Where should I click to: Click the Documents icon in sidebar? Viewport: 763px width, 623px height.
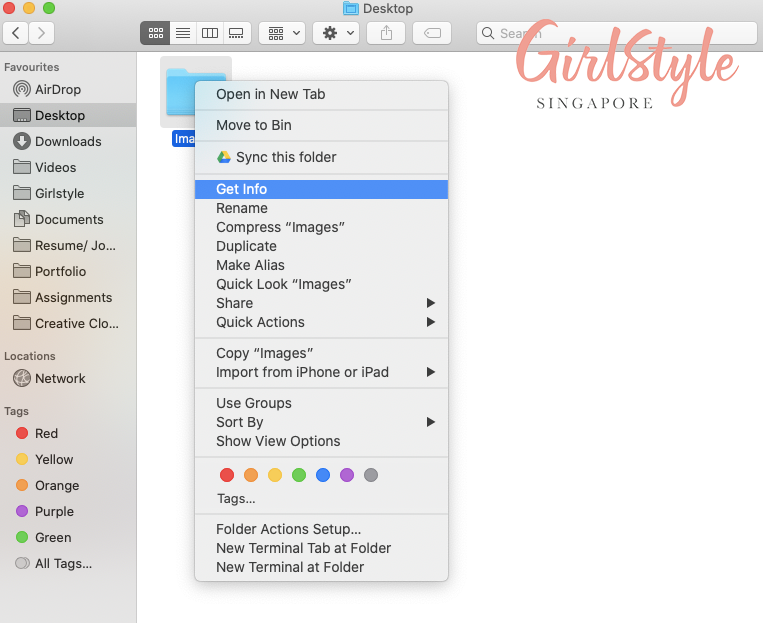point(21,219)
